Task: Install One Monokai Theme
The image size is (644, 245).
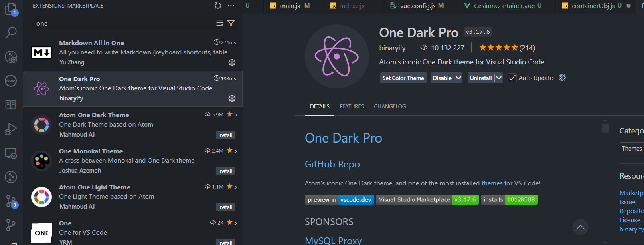Action: point(225,171)
